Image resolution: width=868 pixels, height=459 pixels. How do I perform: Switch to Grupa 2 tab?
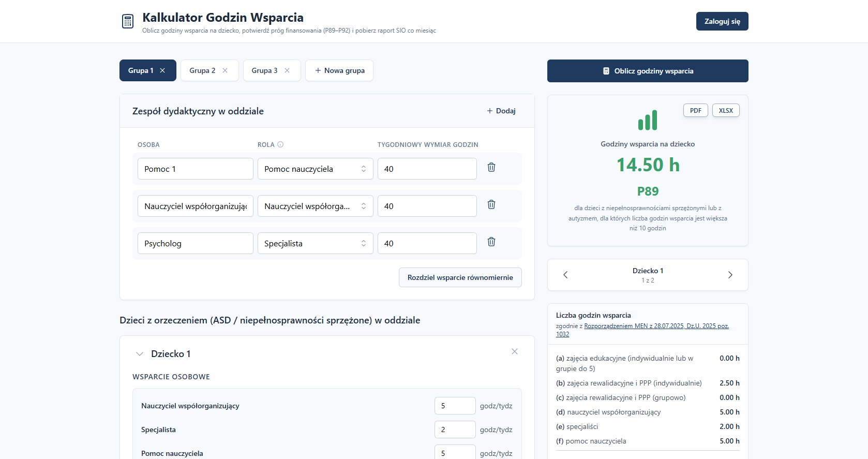(x=202, y=71)
